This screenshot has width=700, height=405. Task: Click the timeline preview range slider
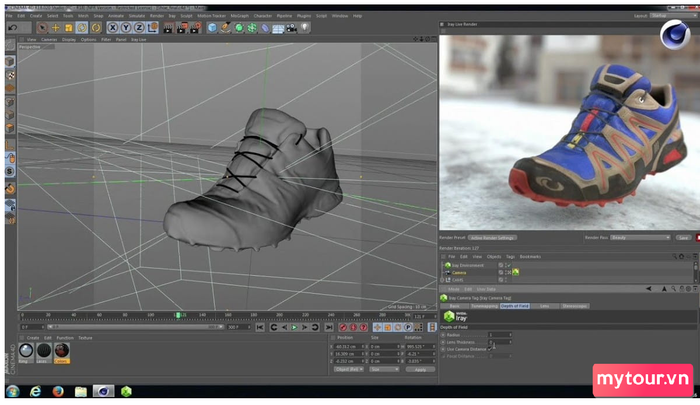(x=135, y=327)
